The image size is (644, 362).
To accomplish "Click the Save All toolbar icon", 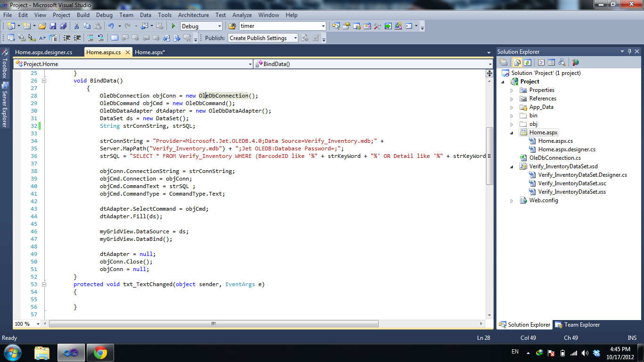I will [63, 26].
